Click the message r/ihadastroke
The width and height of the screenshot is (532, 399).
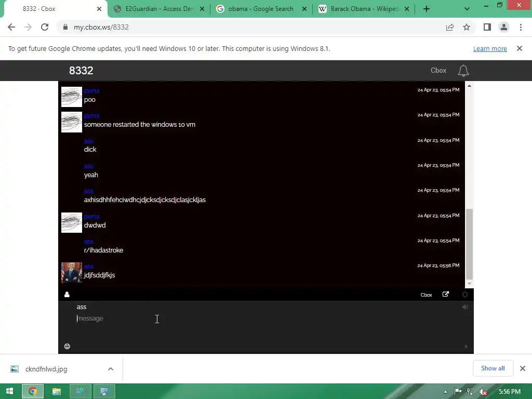pyautogui.click(x=103, y=250)
